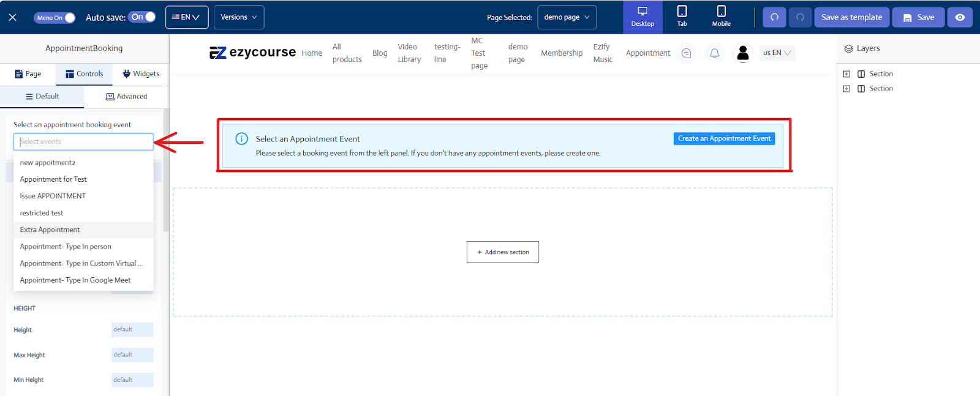Open the Controls tab
Viewport: 980px width, 396px height.
coord(84,74)
